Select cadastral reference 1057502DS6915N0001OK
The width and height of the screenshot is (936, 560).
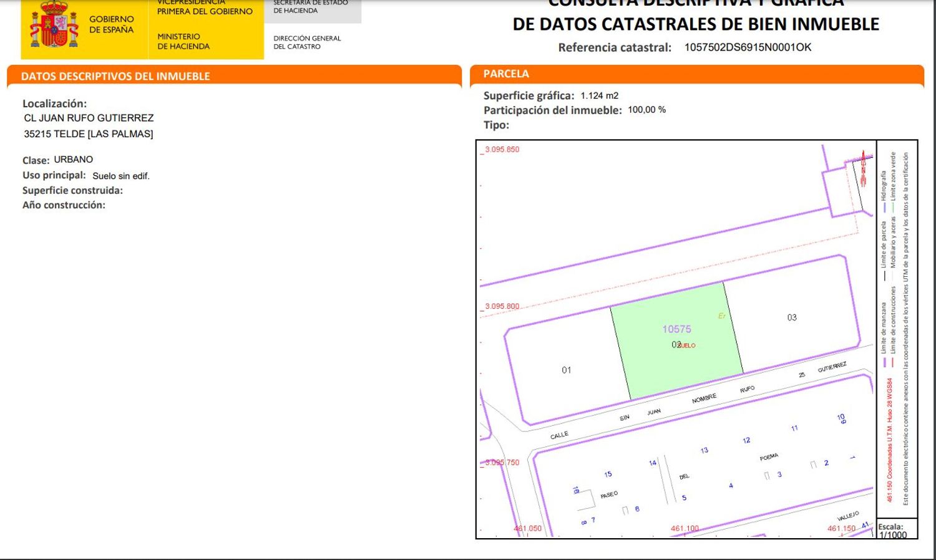tap(748, 47)
